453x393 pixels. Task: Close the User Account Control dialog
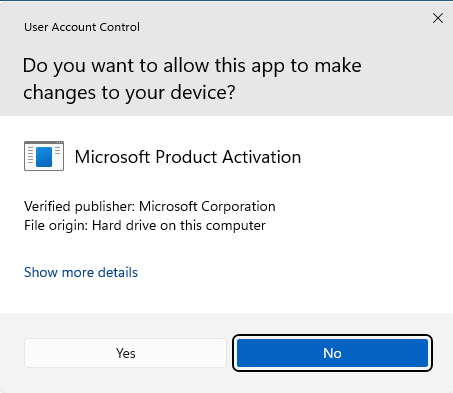pyautogui.click(x=438, y=18)
